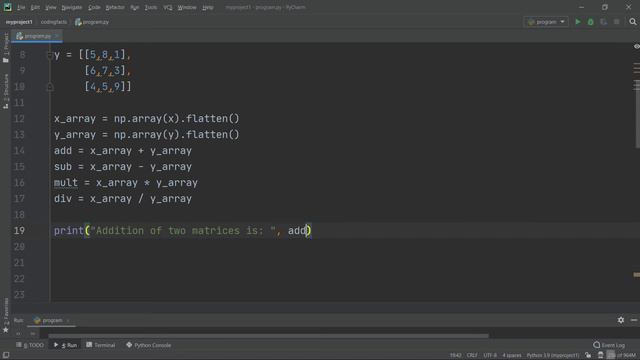Open the Terminal tool window
This screenshot has width=640, height=360.
(x=101, y=345)
